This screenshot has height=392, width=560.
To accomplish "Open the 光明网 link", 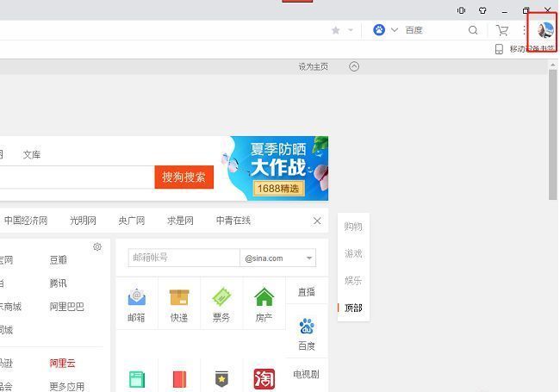I will [83, 221].
